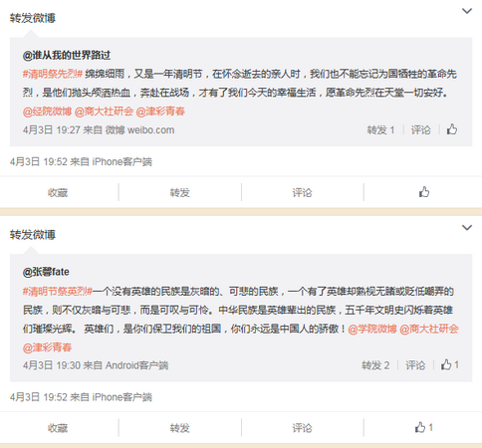Like the second reposted weibo
This screenshot has width=482, height=448.
pyautogui.click(x=424, y=427)
